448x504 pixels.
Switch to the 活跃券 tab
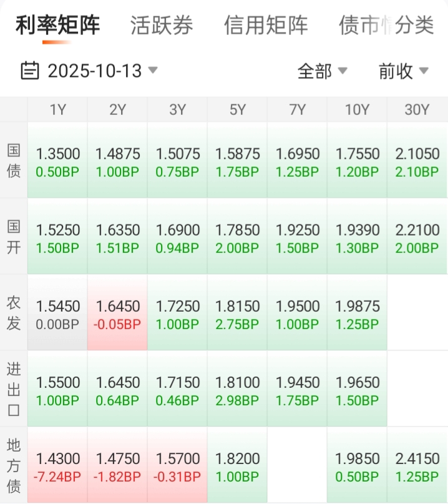tap(162, 26)
